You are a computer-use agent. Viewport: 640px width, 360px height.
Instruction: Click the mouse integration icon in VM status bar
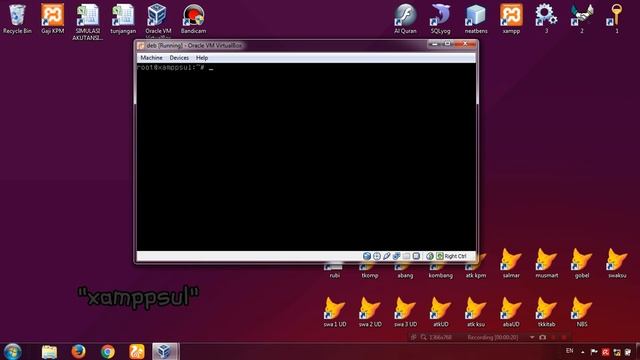coord(429,256)
